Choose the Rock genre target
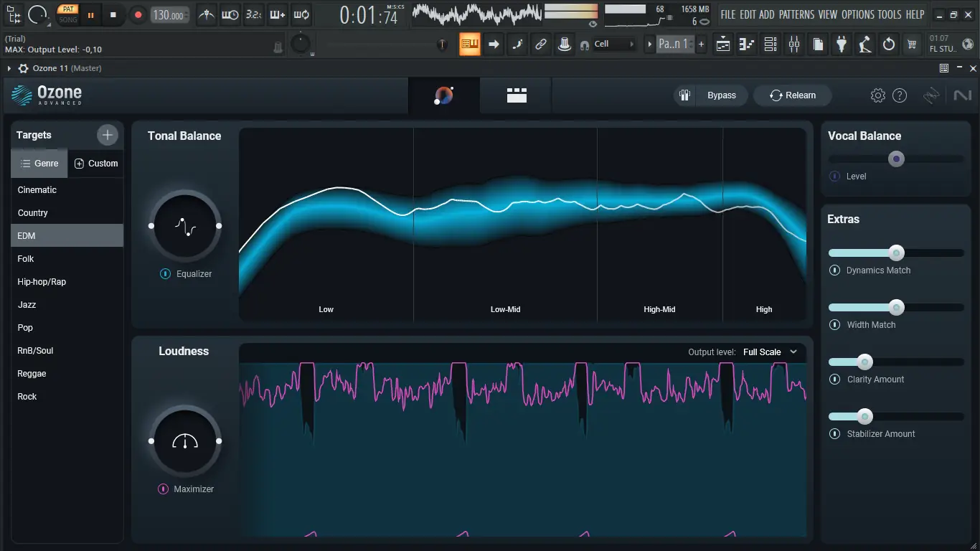Image resolution: width=980 pixels, height=551 pixels. (x=67, y=397)
